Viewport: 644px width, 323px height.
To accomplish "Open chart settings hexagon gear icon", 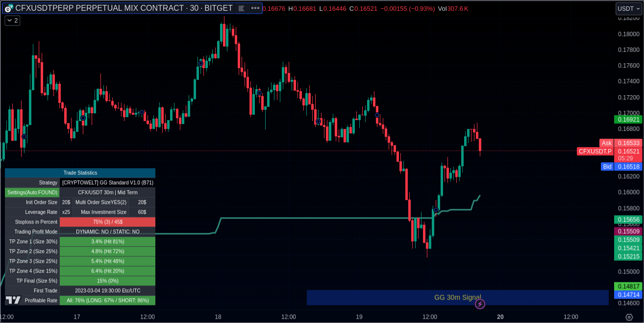I will click(629, 317).
